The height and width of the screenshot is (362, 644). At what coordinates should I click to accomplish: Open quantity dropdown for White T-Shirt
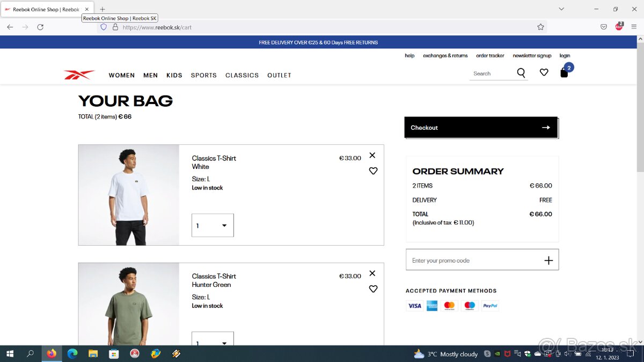pos(213,225)
